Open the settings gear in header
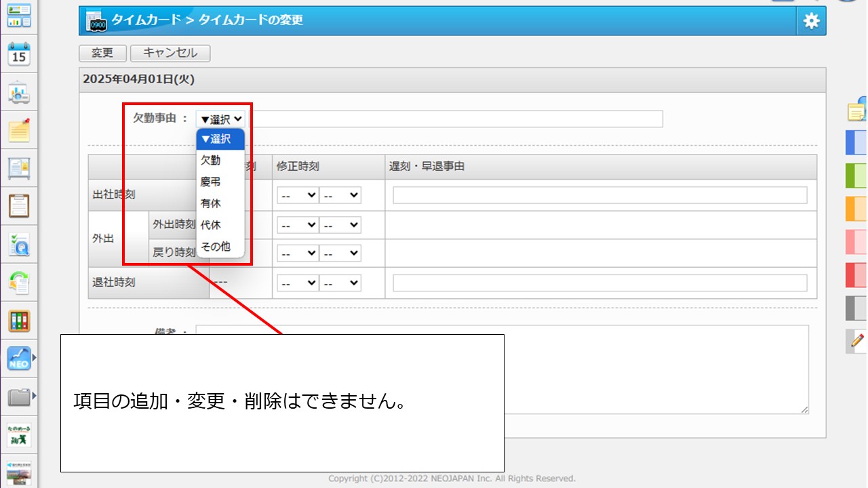The image size is (868, 488). [811, 21]
